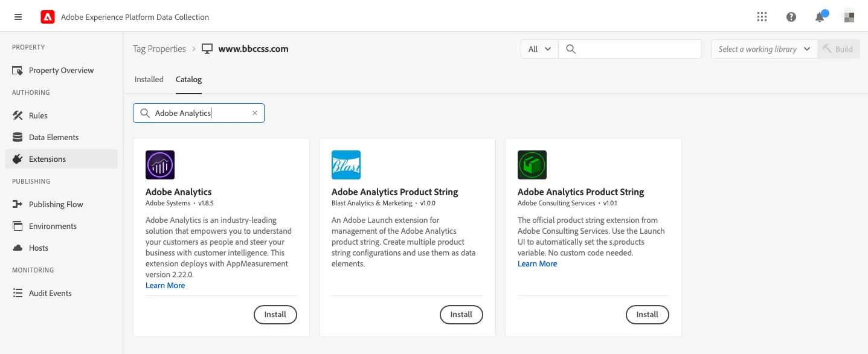Open Audit Events in the sidebar
This screenshot has height=354, width=868.
pyautogui.click(x=61, y=293)
